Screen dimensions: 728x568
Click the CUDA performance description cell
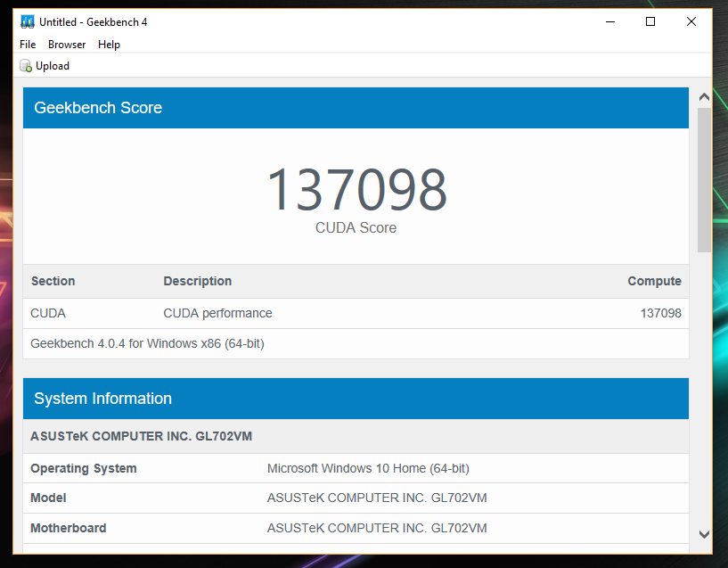(x=217, y=313)
